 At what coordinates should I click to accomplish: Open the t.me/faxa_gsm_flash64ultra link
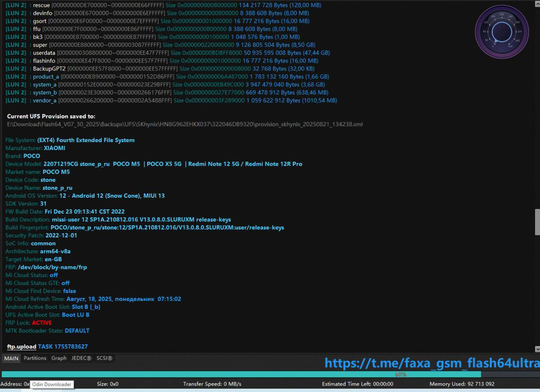pyautogui.click(x=432, y=363)
